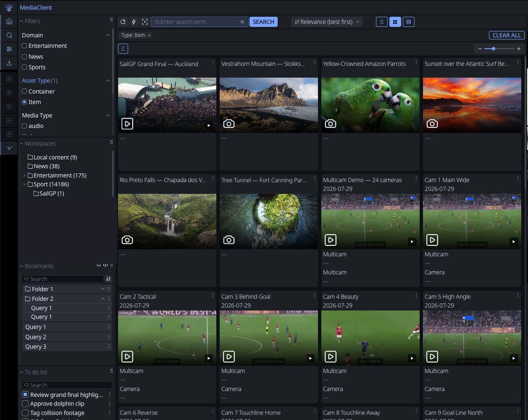
Task: Check the News domain filter
Action: 24,57
